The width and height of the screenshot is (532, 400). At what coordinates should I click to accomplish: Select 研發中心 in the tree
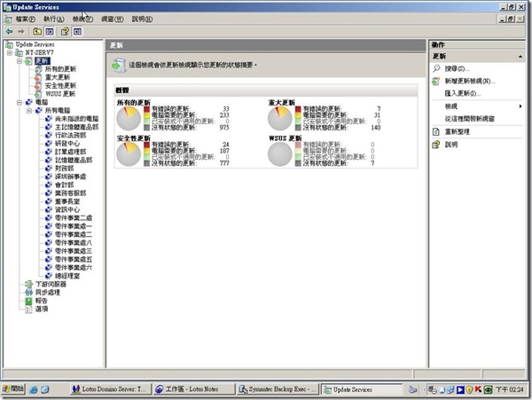67,144
